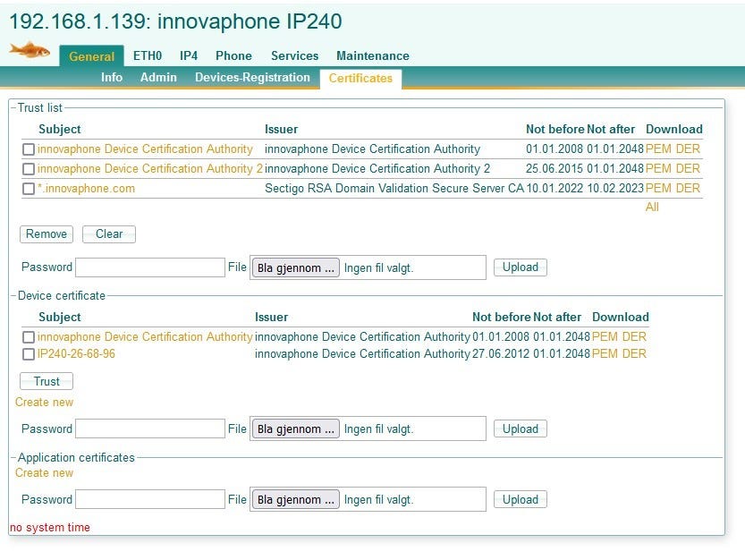Open innovaphone Device Certification Authority 2 link

coord(150,168)
